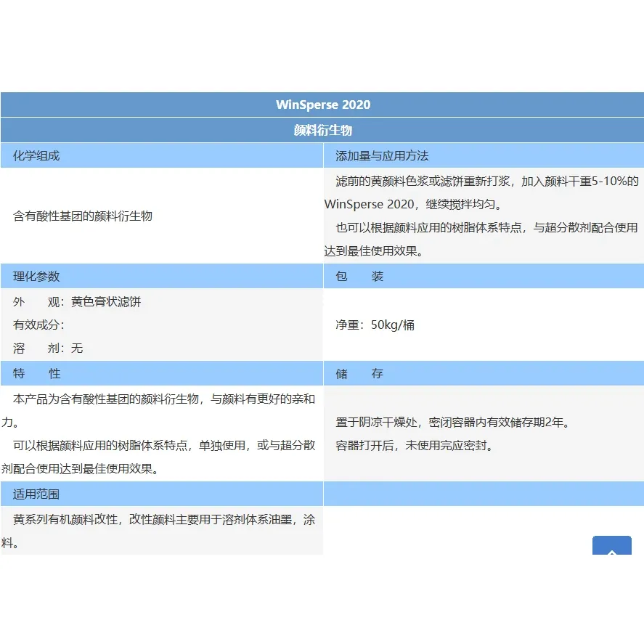Click the blue back-to-top arrow button
644x644 pixels.
[x=611, y=545]
